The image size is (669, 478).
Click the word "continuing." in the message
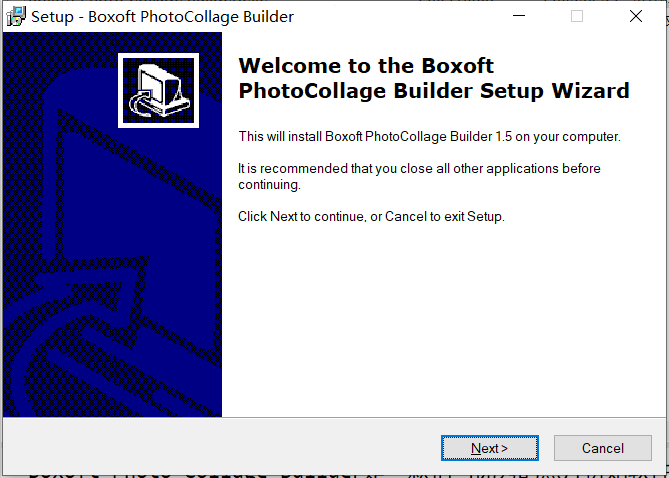[270, 185]
